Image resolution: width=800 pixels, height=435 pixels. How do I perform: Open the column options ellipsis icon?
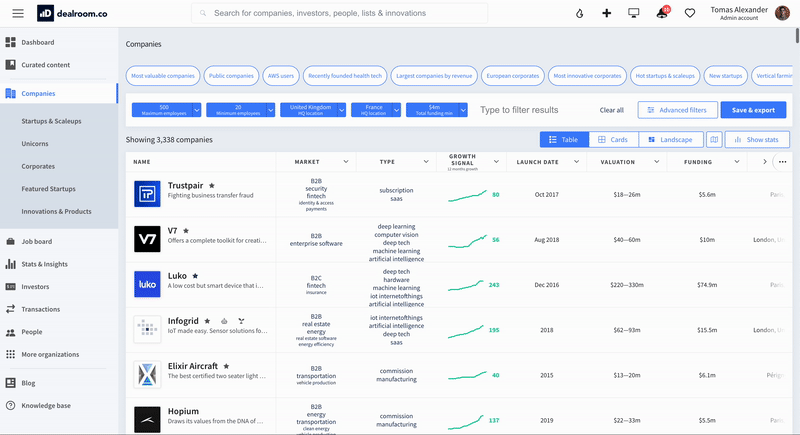click(x=783, y=162)
